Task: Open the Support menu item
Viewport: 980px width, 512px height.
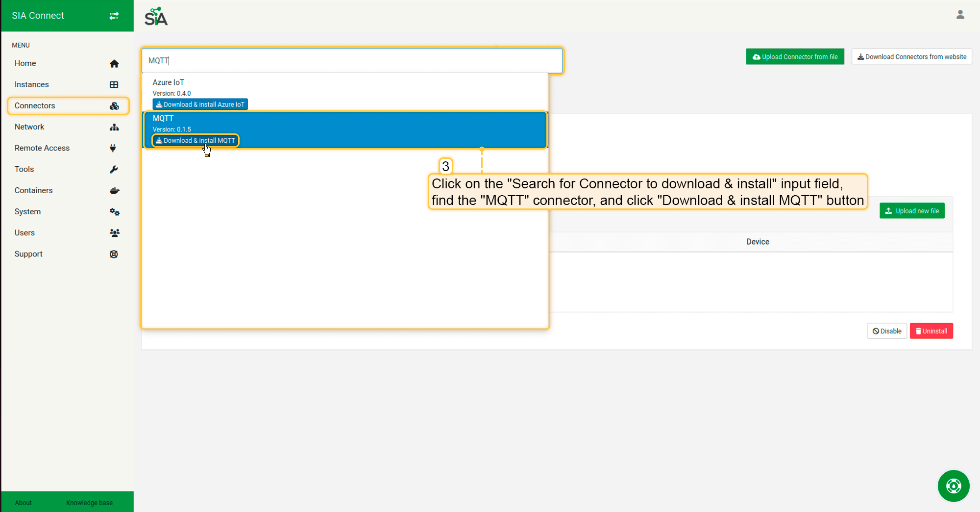Action: tap(28, 254)
